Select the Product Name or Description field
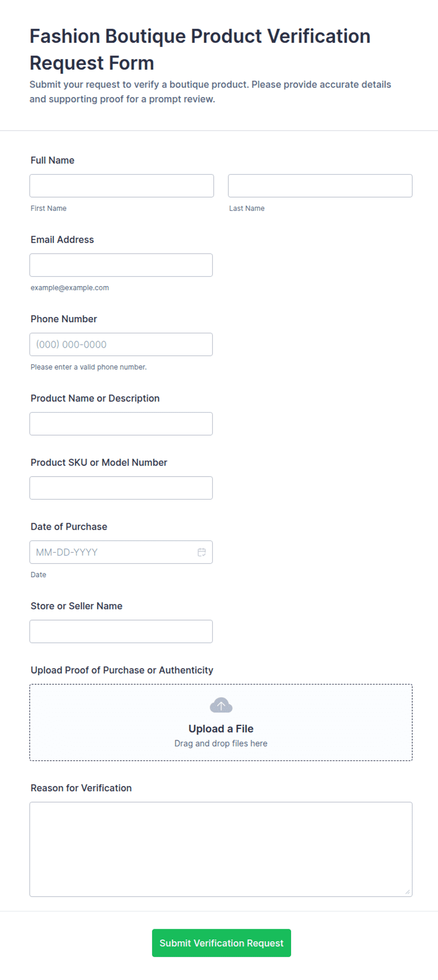 pos(121,424)
